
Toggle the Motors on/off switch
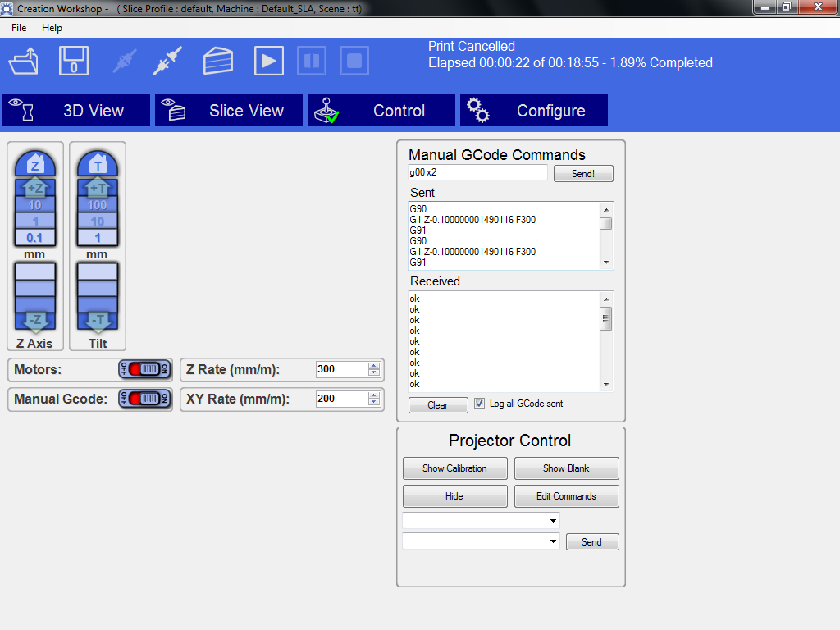144,369
